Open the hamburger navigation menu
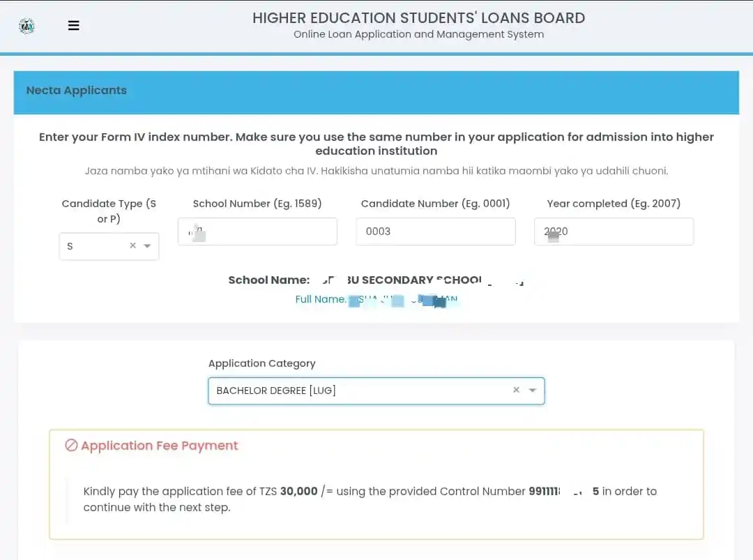This screenshot has width=753, height=560. [73, 25]
